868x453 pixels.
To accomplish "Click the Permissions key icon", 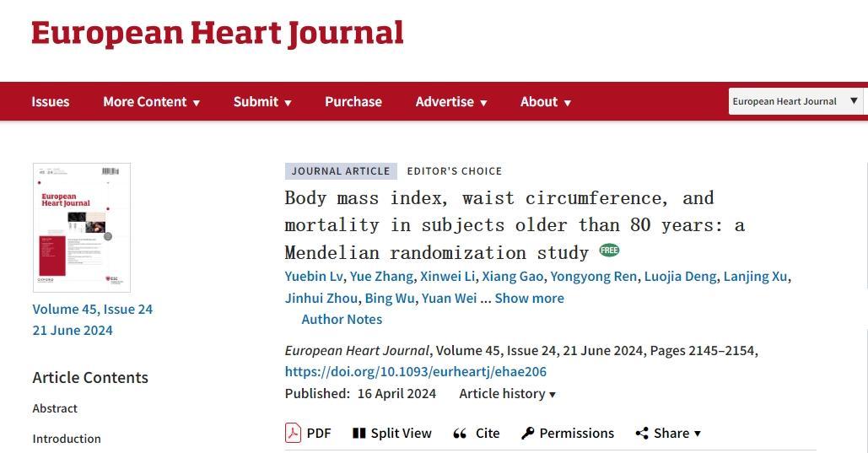I will (x=528, y=433).
